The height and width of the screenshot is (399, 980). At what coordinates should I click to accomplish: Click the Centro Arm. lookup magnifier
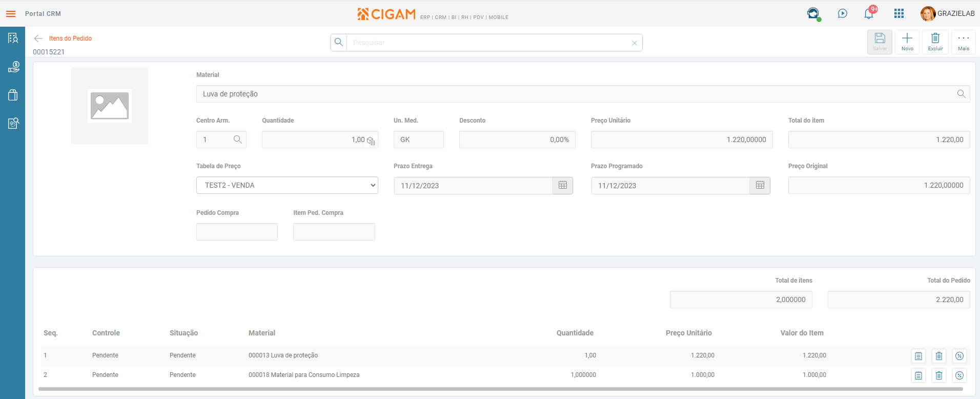[237, 139]
